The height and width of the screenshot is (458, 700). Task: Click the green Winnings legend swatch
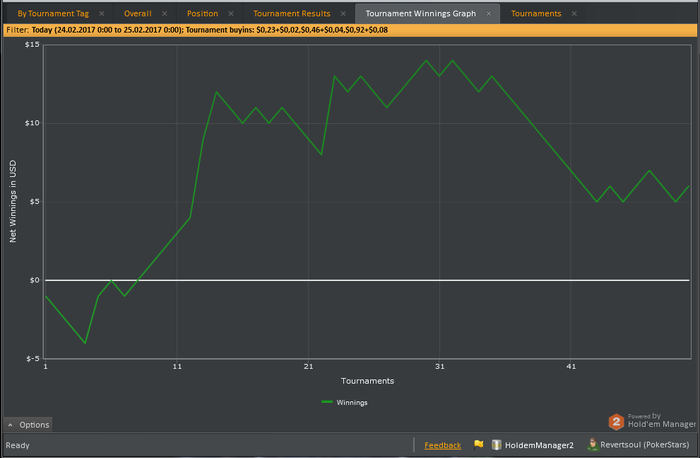327,402
